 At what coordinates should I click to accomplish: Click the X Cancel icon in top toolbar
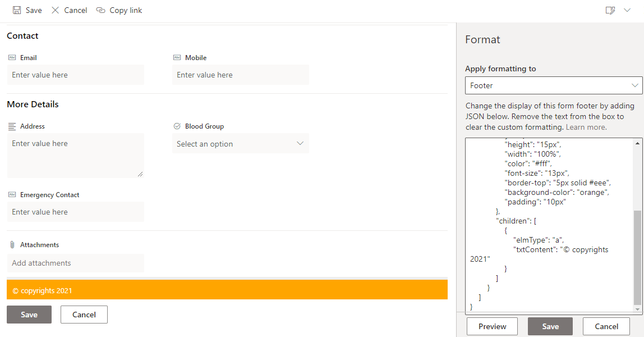56,10
